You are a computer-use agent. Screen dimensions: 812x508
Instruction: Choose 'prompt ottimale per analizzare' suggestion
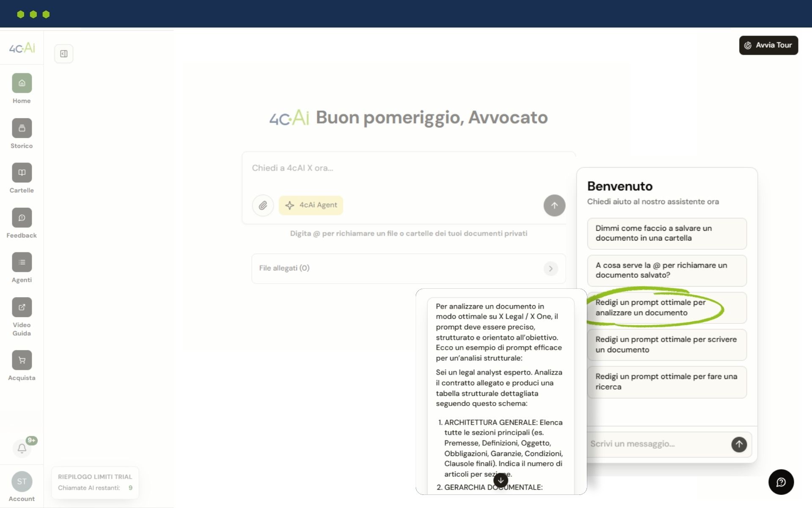tap(667, 308)
